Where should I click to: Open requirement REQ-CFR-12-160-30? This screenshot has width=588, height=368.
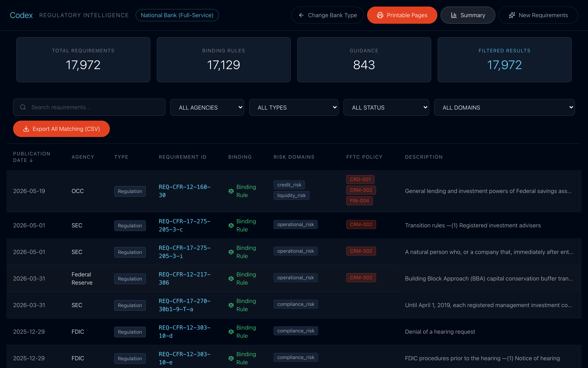pos(185,191)
